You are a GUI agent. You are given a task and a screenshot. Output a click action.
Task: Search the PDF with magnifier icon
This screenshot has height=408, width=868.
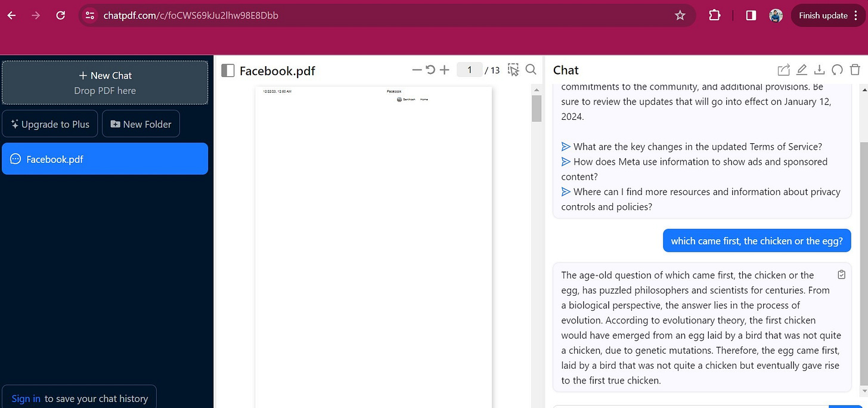point(531,70)
